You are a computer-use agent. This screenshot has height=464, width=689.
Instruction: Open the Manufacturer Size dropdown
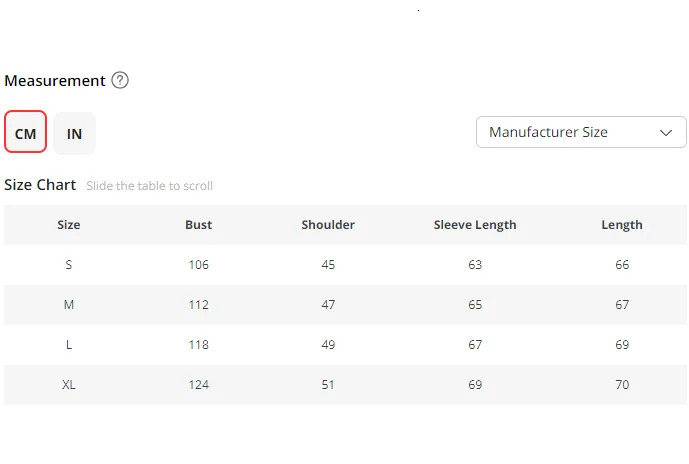[x=580, y=132]
